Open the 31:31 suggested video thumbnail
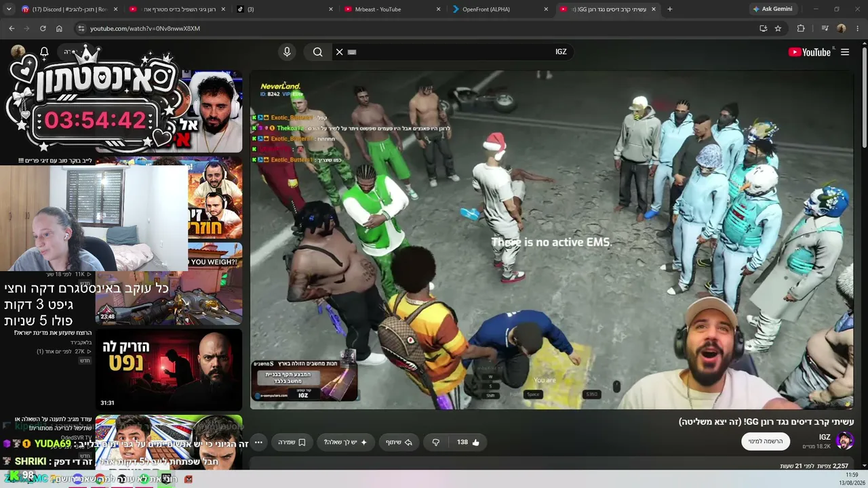The image size is (868, 488). coord(169,369)
